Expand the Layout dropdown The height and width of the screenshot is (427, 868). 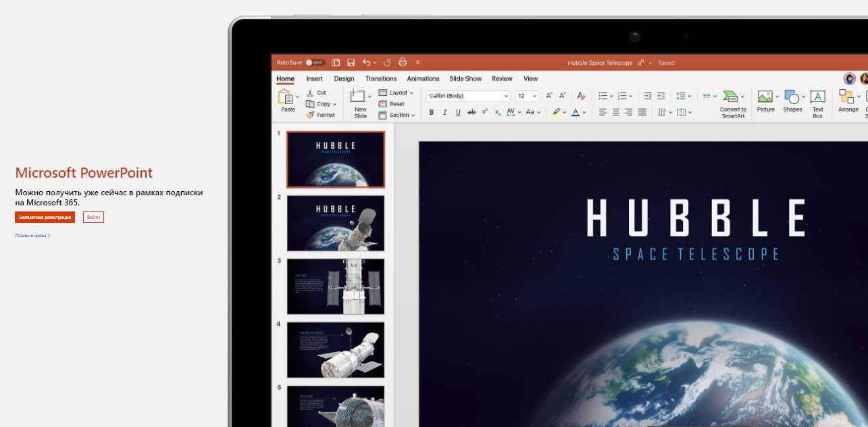coord(397,93)
